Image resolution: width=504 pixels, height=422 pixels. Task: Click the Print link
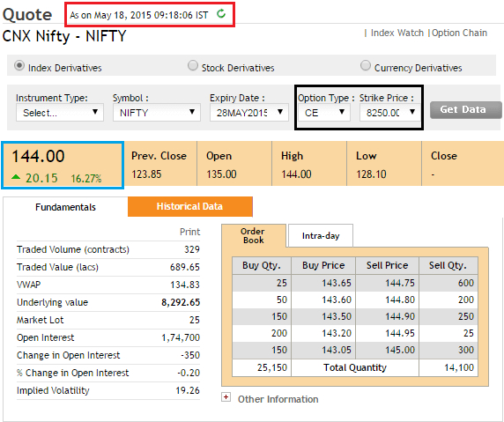tap(189, 232)
